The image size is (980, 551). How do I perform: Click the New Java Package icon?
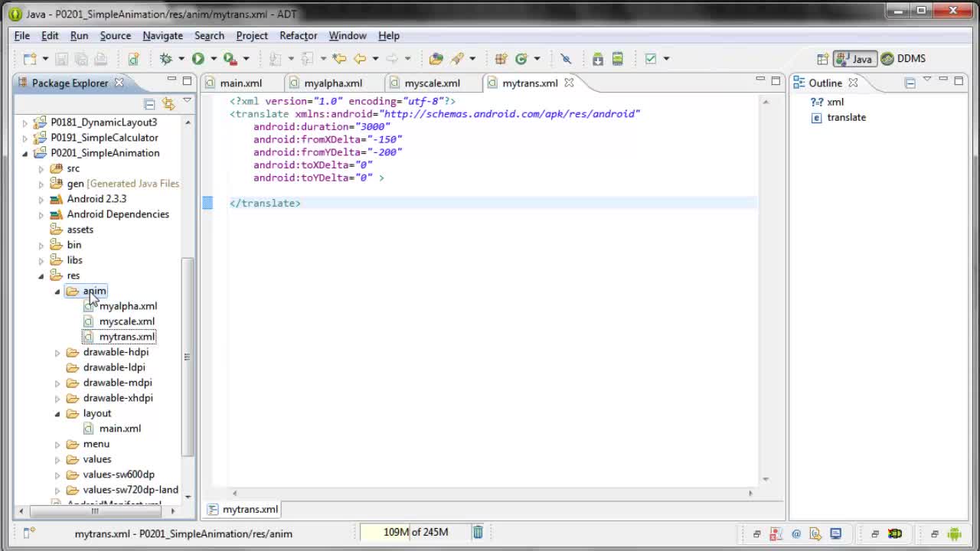pos(501,59)
